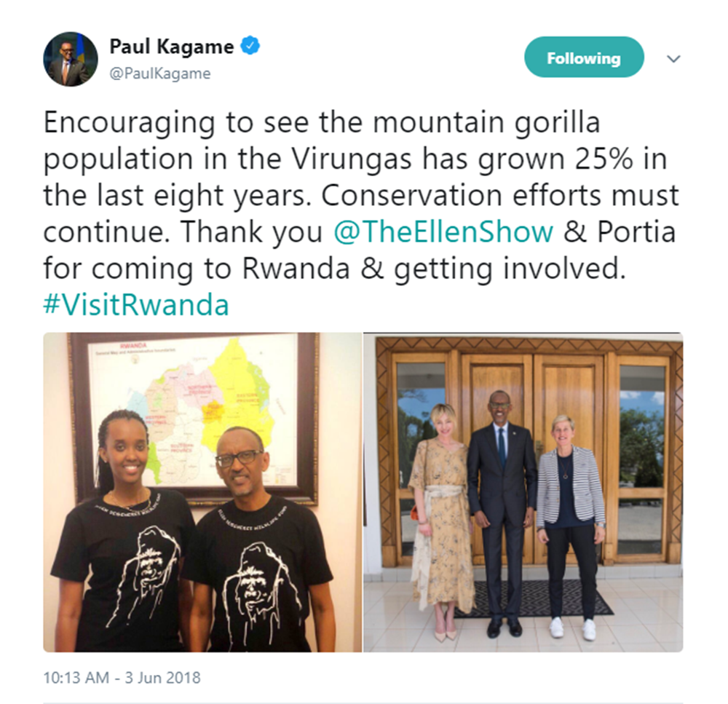Click the "25%" figure in the tweet

[x=604, y=159]
